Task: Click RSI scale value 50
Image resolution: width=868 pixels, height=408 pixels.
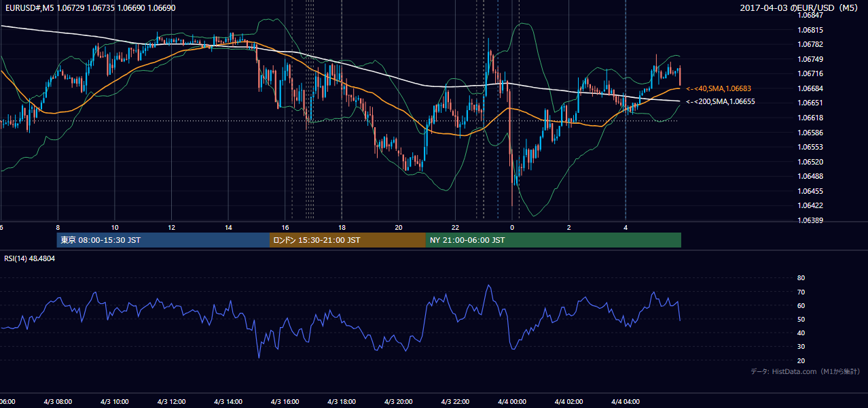Action: (801, 319)
